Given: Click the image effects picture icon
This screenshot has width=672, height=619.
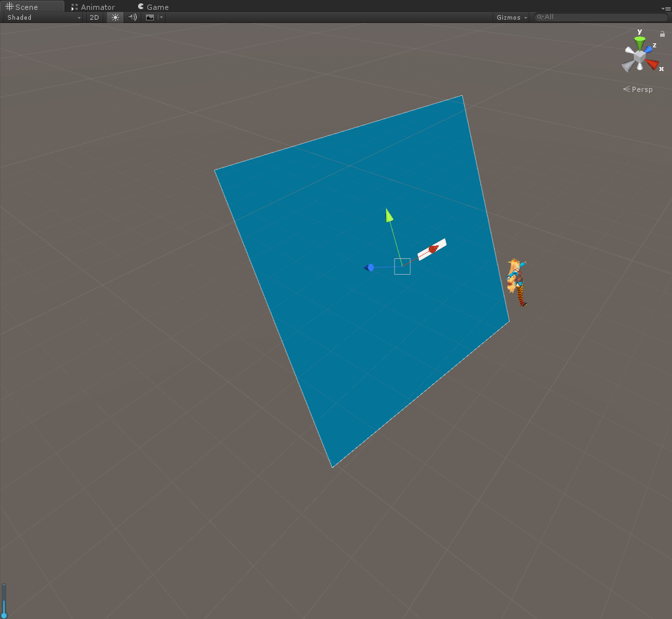Looking at the screenshot, I should point(150,17).
